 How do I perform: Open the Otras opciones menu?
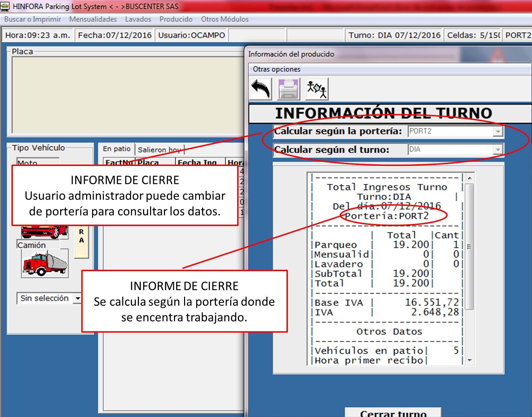tap(276, 69)
